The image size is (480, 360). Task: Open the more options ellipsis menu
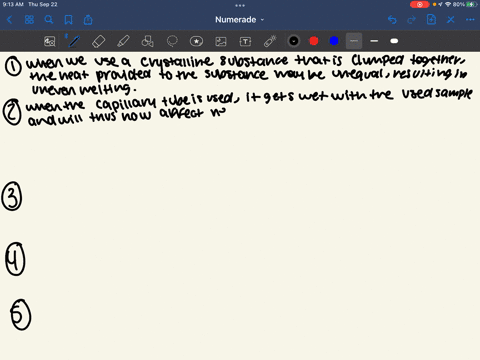pyautogui.click(x=470, y=20)
